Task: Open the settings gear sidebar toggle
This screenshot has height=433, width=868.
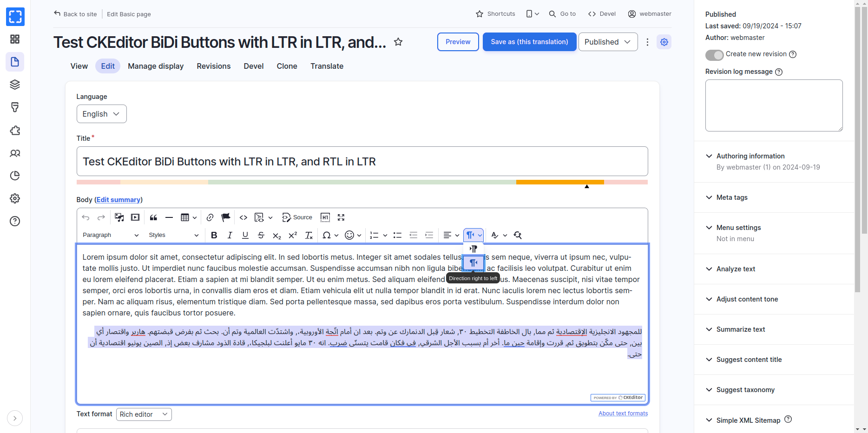Action: [x=664, y=42]
